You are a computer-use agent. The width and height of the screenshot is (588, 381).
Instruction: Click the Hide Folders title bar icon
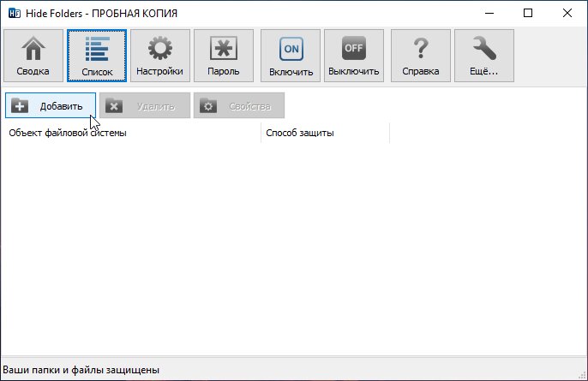[15, 14]
